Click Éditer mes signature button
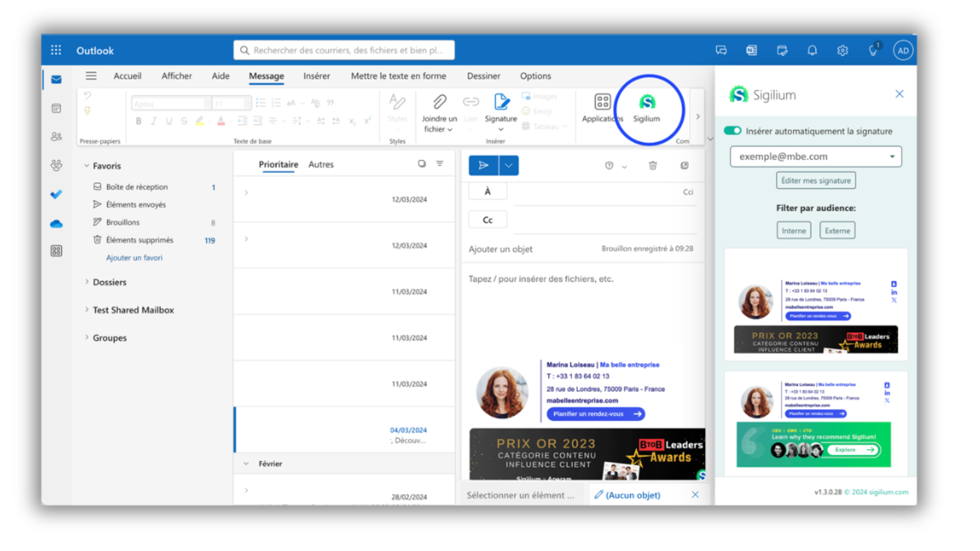 [x=816, y=181]
